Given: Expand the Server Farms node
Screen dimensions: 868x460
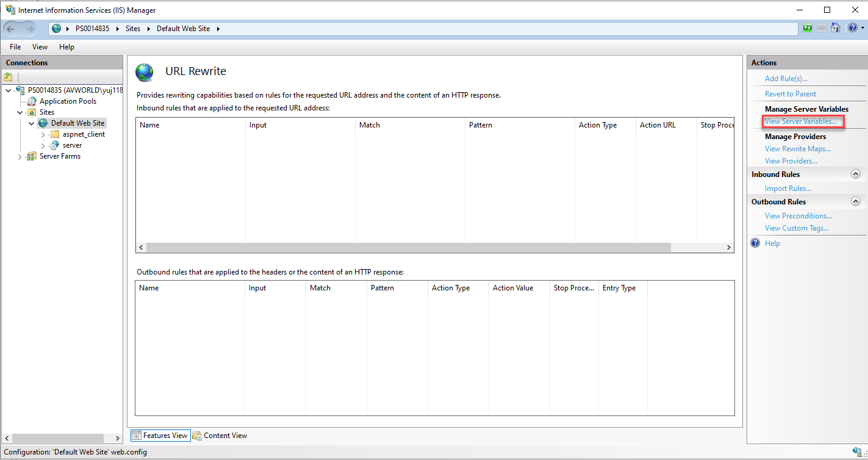Looking at the screenshot, I should pyautogui.click(x=20, y=157).
